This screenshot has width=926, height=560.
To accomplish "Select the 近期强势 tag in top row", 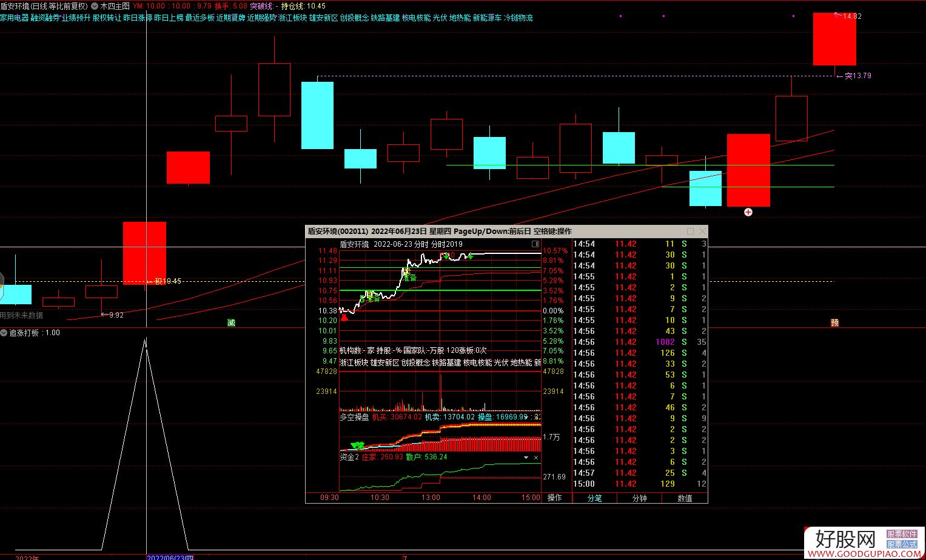I will coord(262,18).
